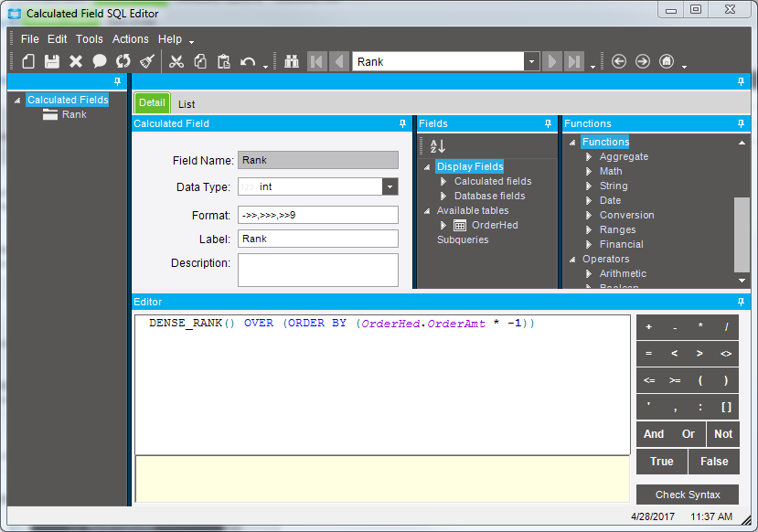
Task: Click the OrderHed table icon
Action: pyautogui.click(x=460, y=225)
